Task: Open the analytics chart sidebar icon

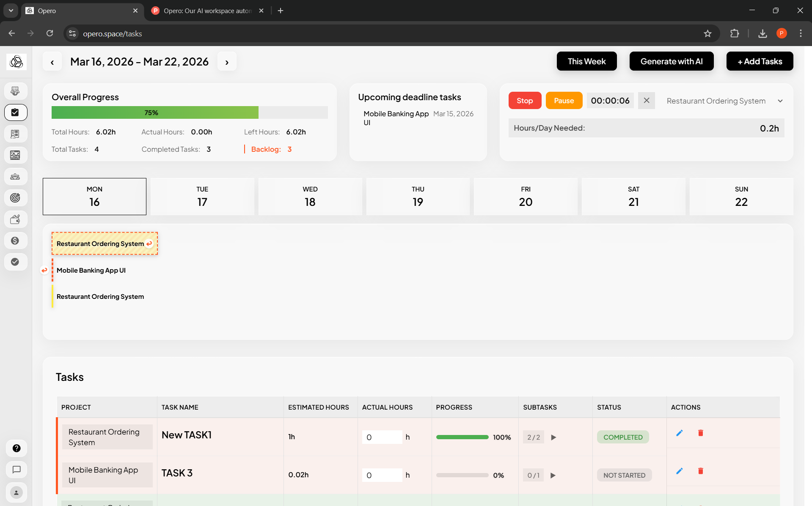Action: tap(16, 155)
